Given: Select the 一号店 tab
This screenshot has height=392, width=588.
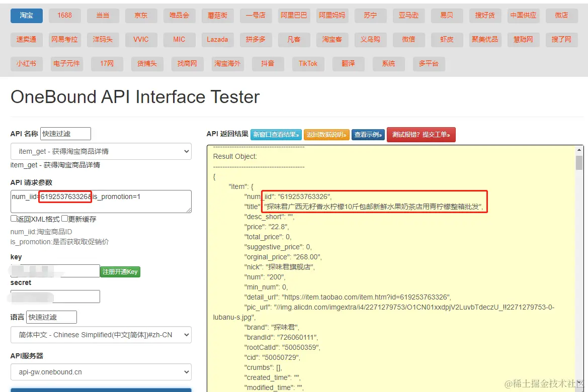Looking at the screenshot, I should coord(256,16).
